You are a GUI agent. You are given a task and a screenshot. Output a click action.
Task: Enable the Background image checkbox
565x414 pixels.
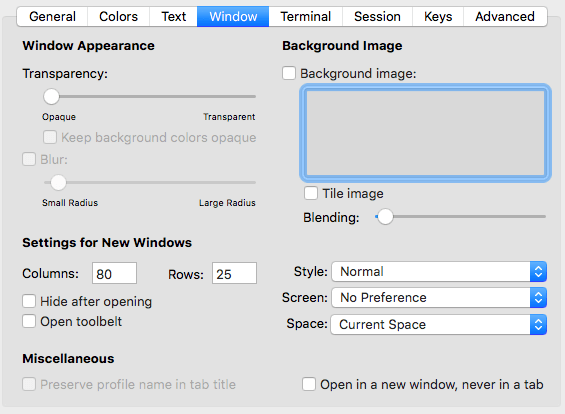[x=289, y=73]
